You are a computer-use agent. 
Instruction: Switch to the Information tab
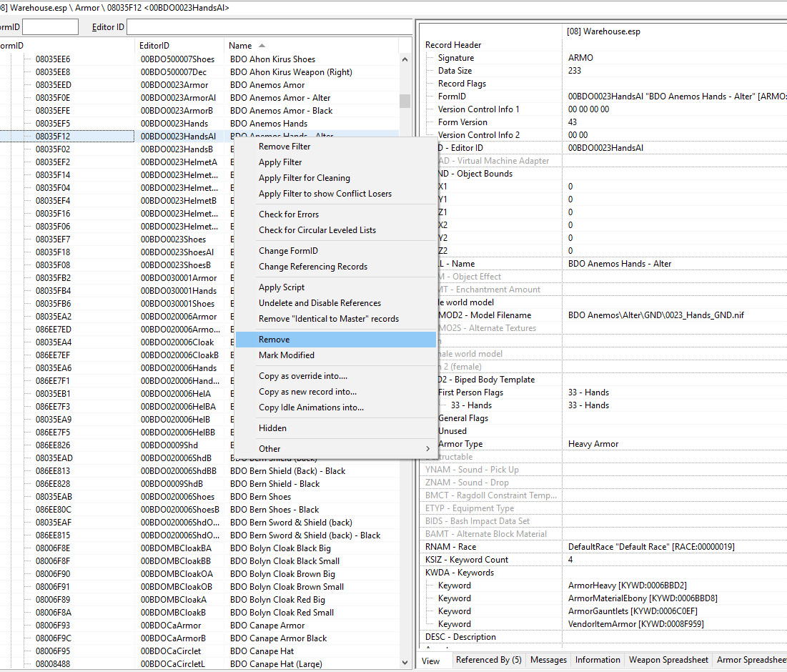tap(598, 660)
